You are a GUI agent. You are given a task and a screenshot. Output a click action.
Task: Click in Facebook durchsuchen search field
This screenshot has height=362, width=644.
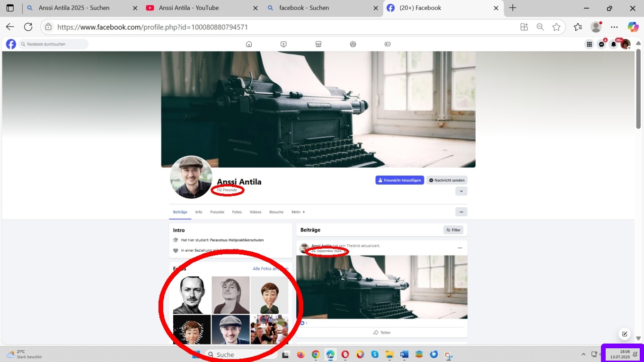(54, 44)
